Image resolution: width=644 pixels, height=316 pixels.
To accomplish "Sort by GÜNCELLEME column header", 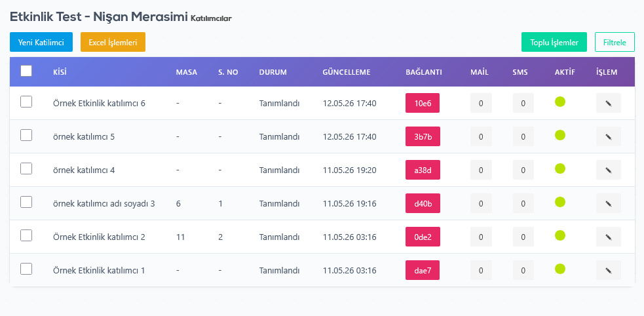I will coord(347,72).
